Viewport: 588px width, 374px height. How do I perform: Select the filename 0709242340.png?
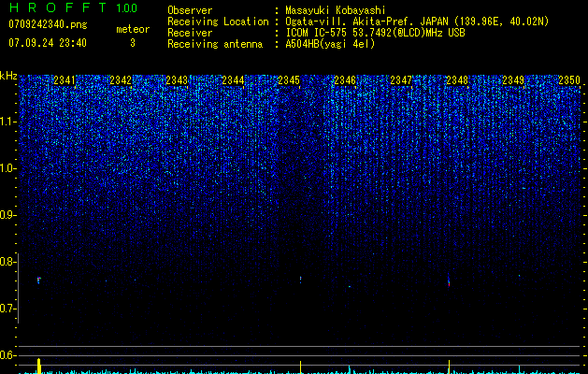pyautogui.click(x=48, y=24)
